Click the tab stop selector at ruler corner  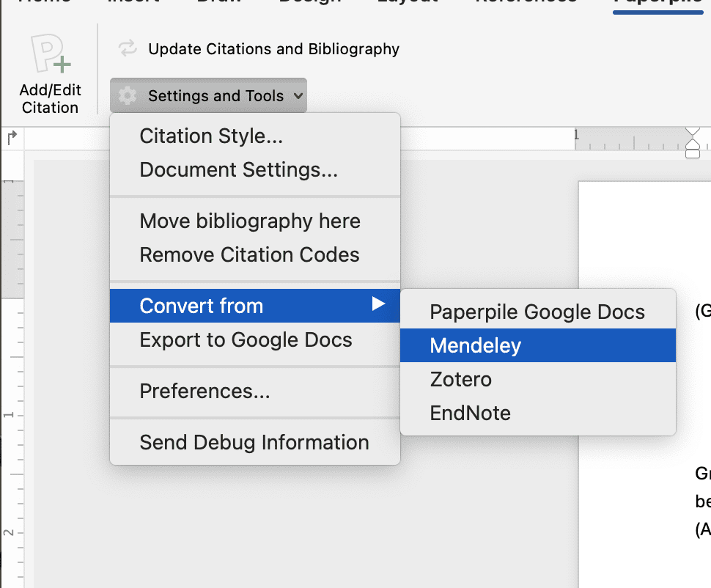click(12, 138)
